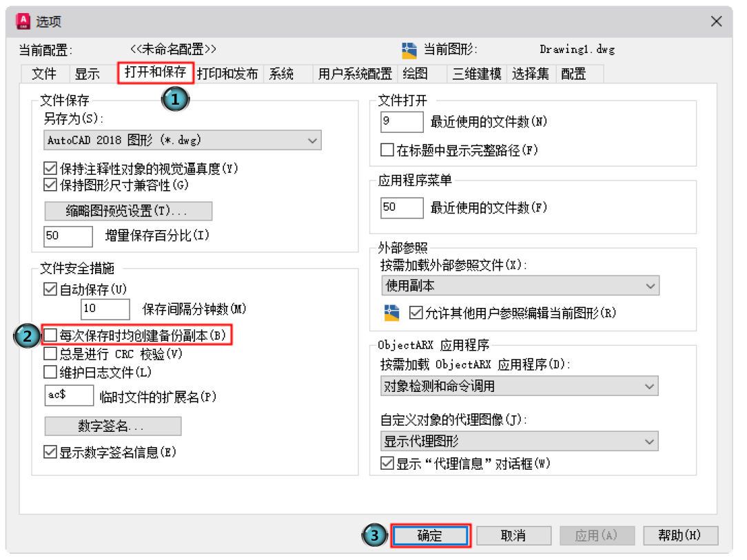The image size is (747, 560).
Task: Close the 选项 dialog window
Action: 717,21
